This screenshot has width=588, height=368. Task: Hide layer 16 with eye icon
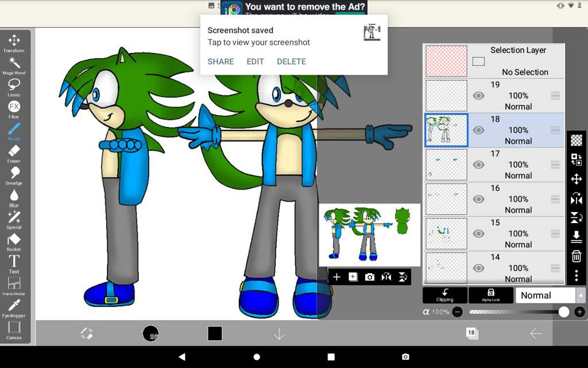pyautogui.click(x=478, y=200)
